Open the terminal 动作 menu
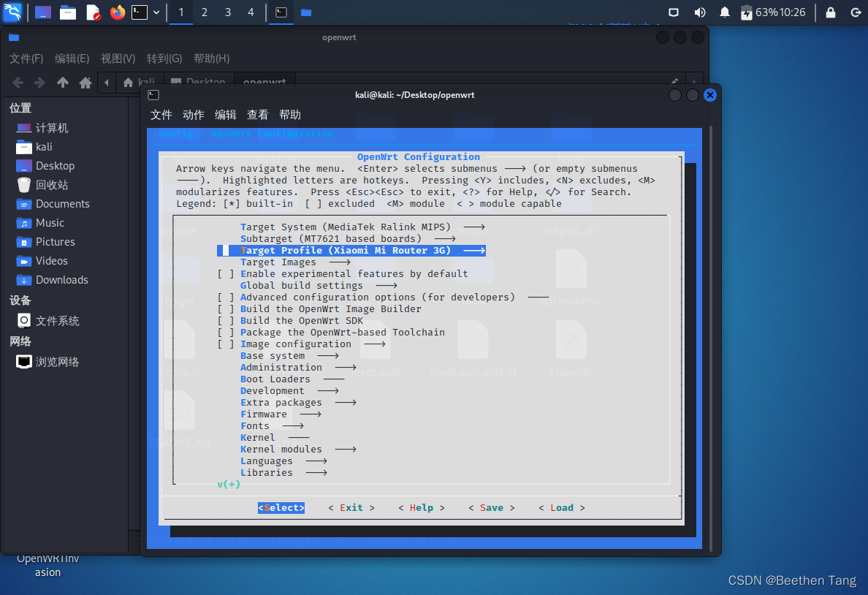 click(193, 115)
